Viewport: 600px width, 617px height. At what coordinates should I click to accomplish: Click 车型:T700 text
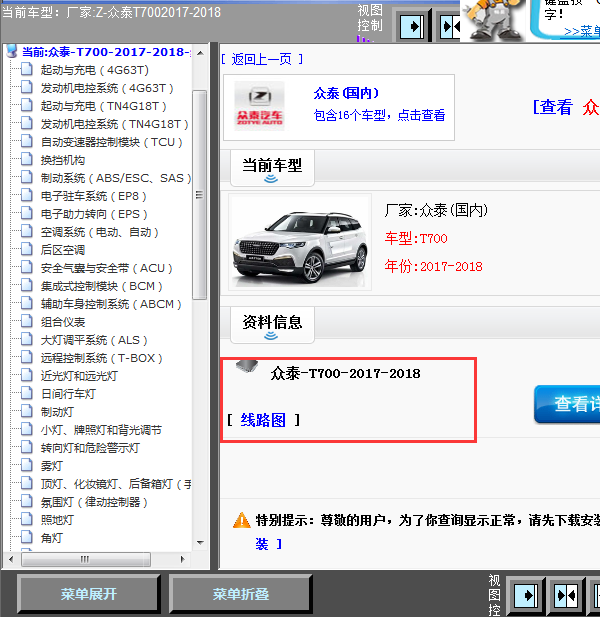[x=416, y=238]
